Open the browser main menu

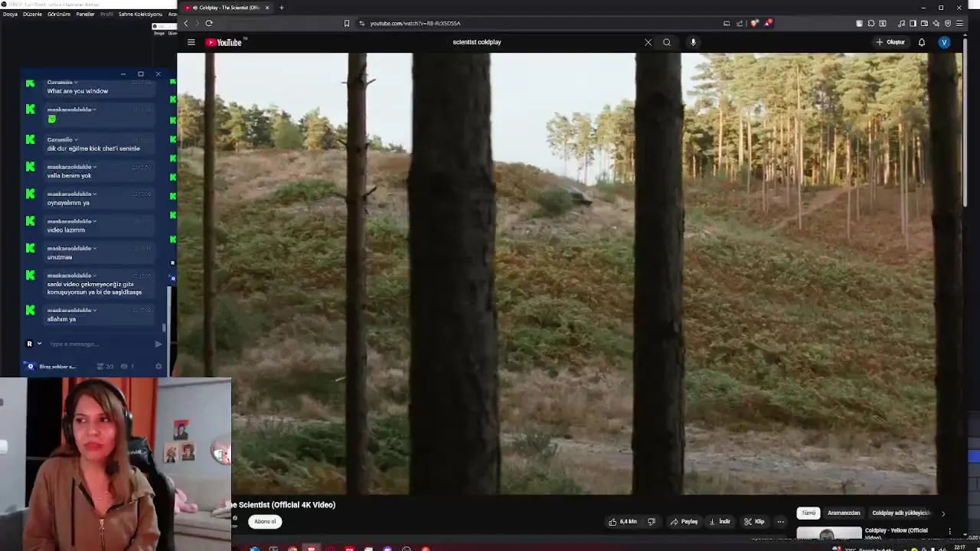pos(959,23)
